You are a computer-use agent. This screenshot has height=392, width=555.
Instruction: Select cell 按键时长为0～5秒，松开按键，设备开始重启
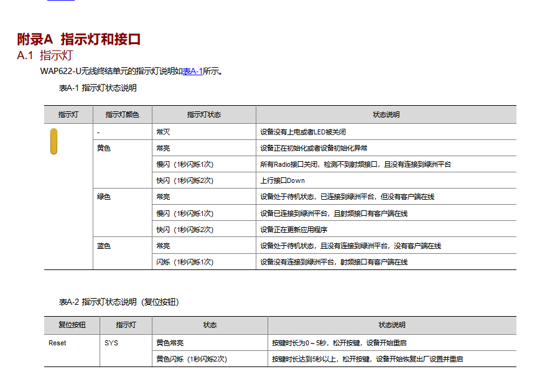point(392,343)
